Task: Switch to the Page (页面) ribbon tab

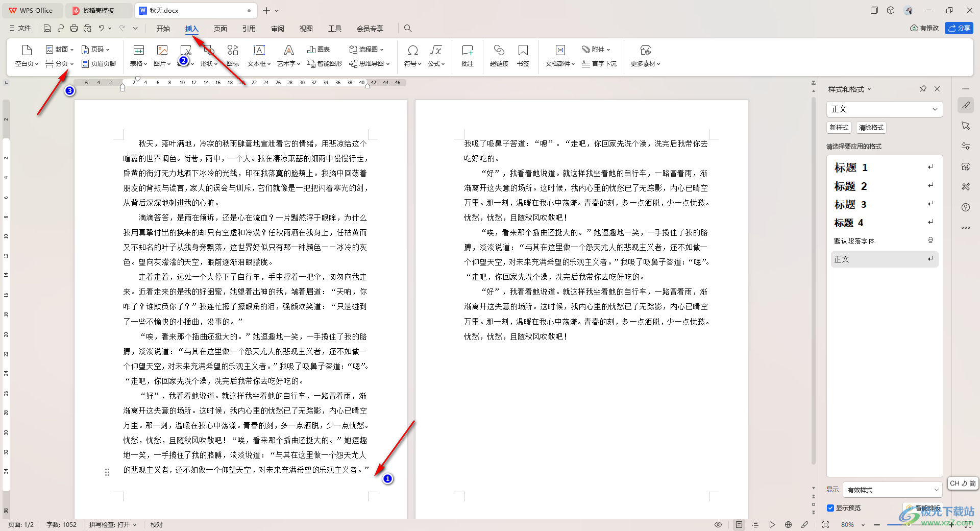Action: click(x=220, y=29)
